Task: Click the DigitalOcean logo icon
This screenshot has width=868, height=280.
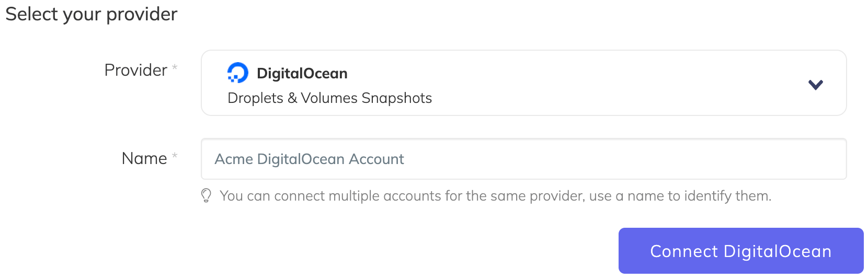Action: pyautogui.click(x=238, y=73)
